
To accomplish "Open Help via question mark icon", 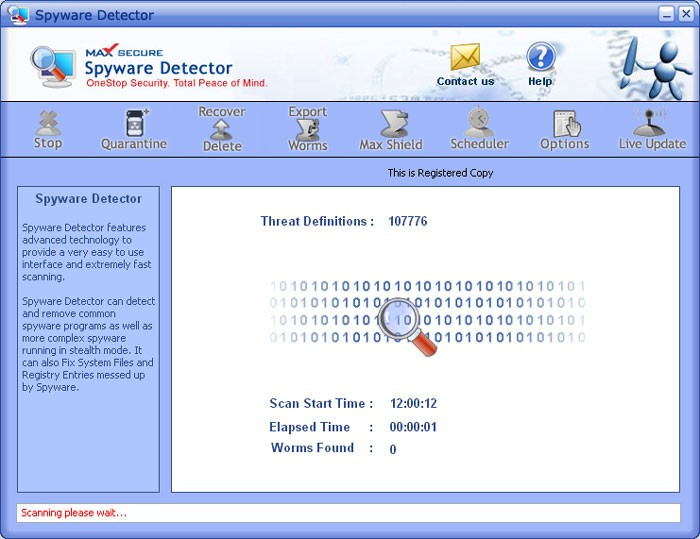I will click(541, 57).
